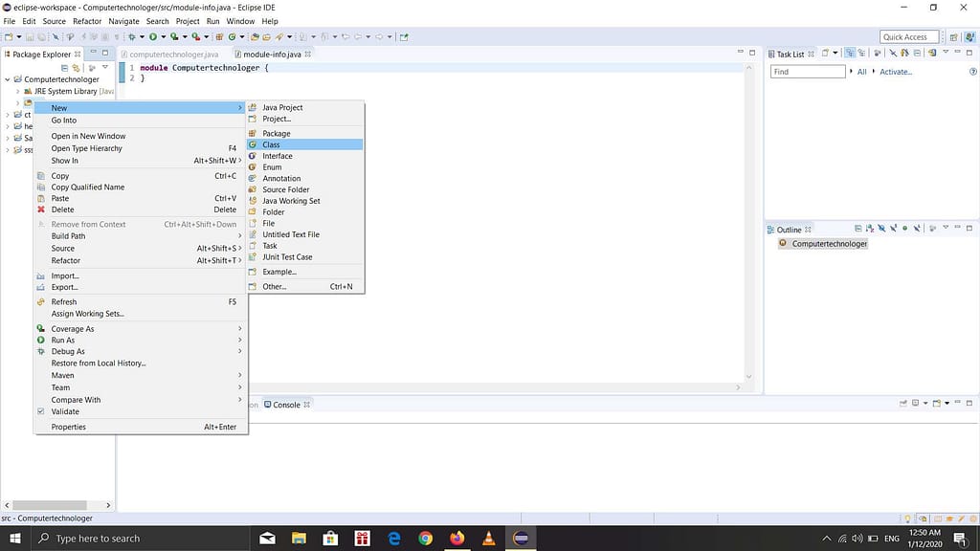This screenshot has width=980, height=551.
Task: Click the Windows Start button
Action: (x=15, y=538)
